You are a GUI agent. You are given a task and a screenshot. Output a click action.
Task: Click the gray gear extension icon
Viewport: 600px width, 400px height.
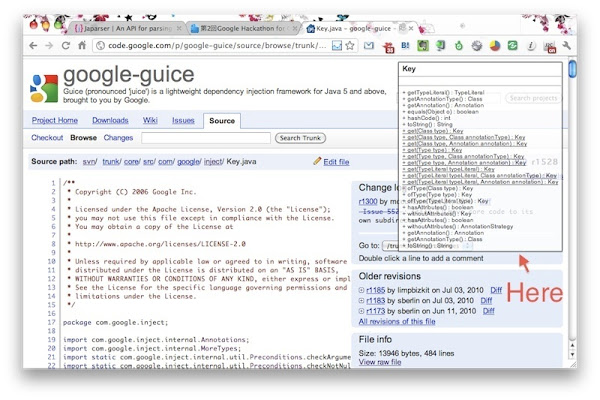click(x=477, y=46)
